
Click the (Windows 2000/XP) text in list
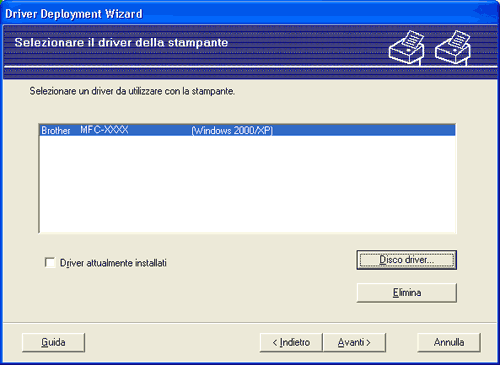click(x=232, y=130)
